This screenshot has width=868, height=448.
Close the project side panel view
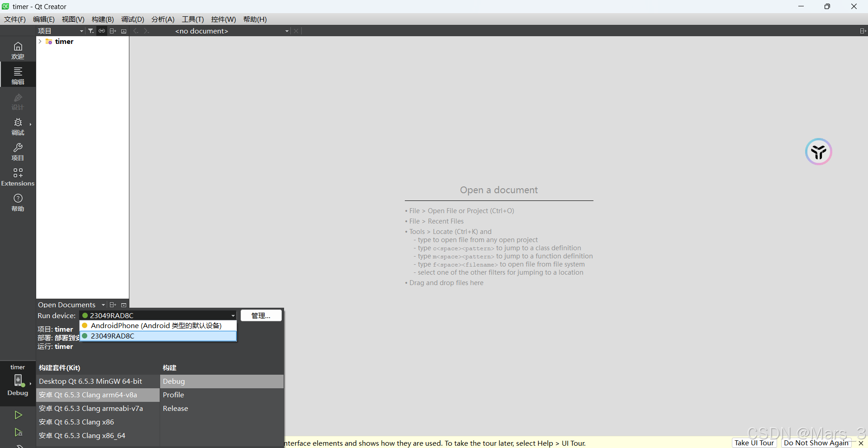point(124,31)
